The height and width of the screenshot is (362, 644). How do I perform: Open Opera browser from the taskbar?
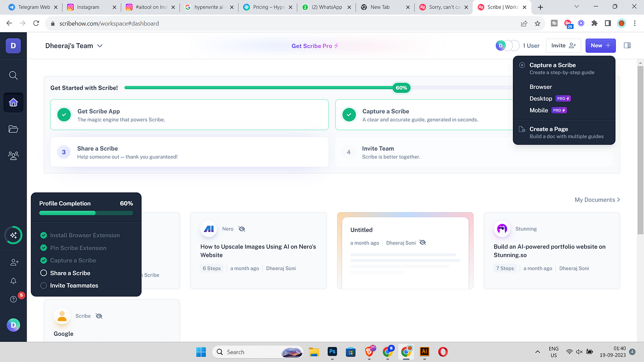[x=443, y=352]
